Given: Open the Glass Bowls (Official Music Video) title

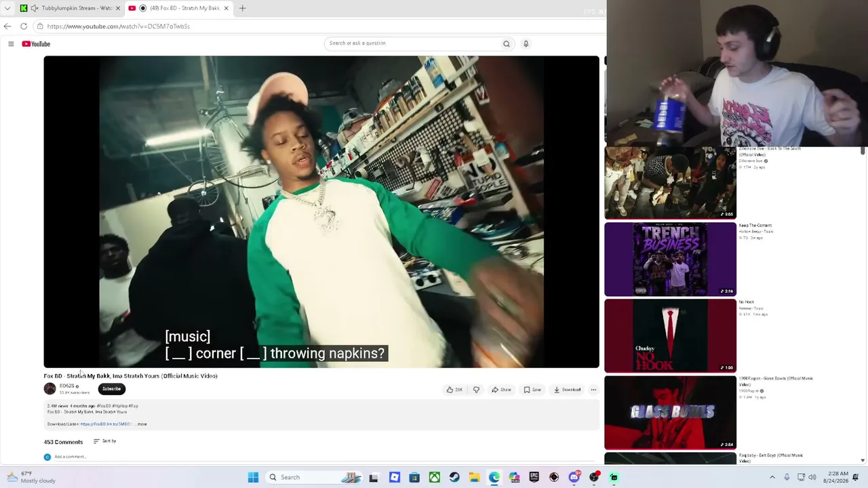Looking at the screenshot, I should click(x=776, y=381).
